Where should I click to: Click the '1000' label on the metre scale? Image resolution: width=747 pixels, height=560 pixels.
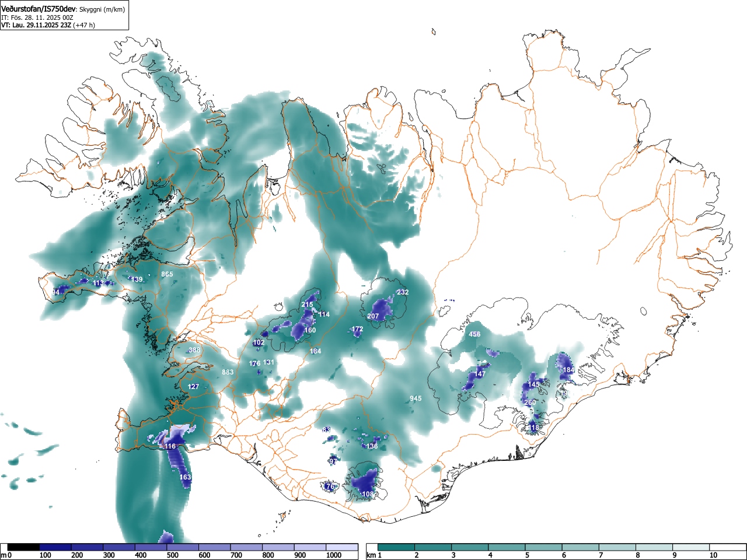coord(334,555)
